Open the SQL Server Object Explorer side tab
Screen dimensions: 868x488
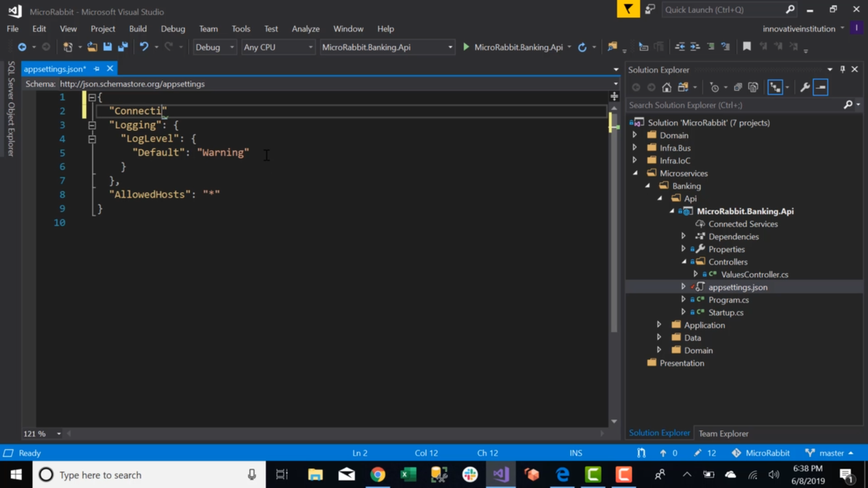[11, 108]
